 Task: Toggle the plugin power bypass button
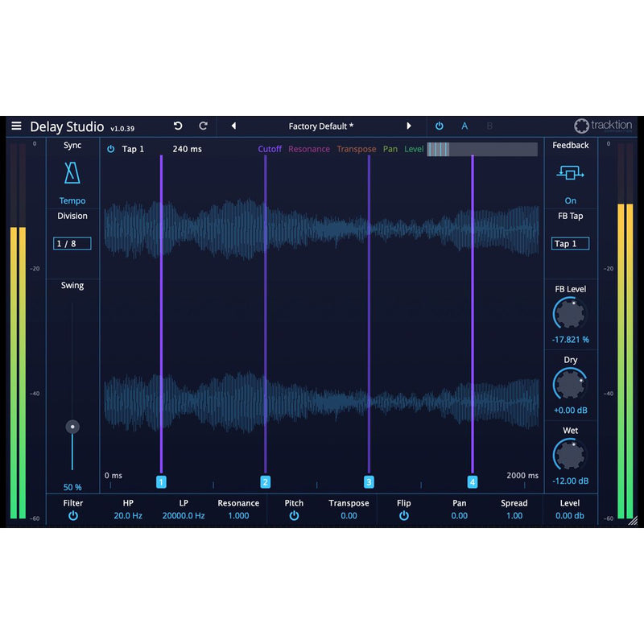point(439,126)
